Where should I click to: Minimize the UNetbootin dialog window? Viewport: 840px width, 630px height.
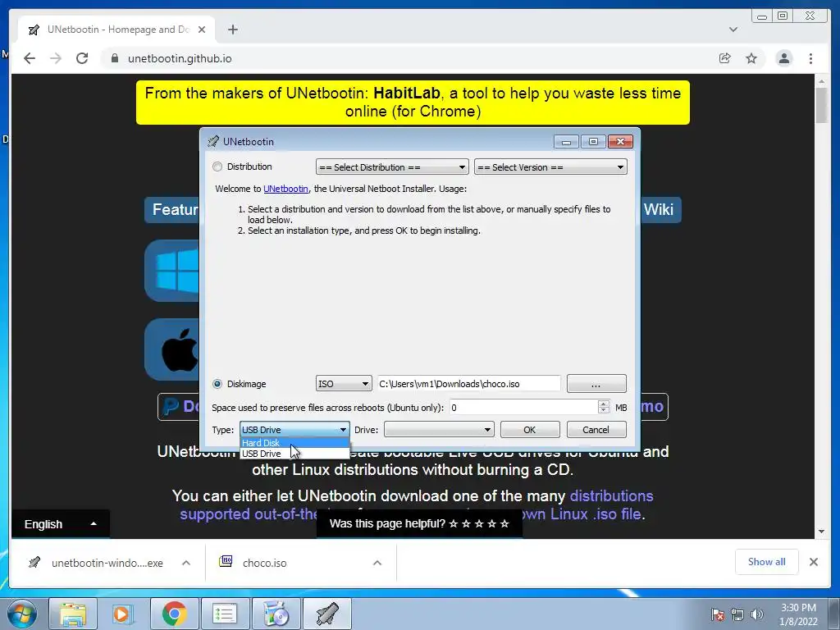point(566,141)
